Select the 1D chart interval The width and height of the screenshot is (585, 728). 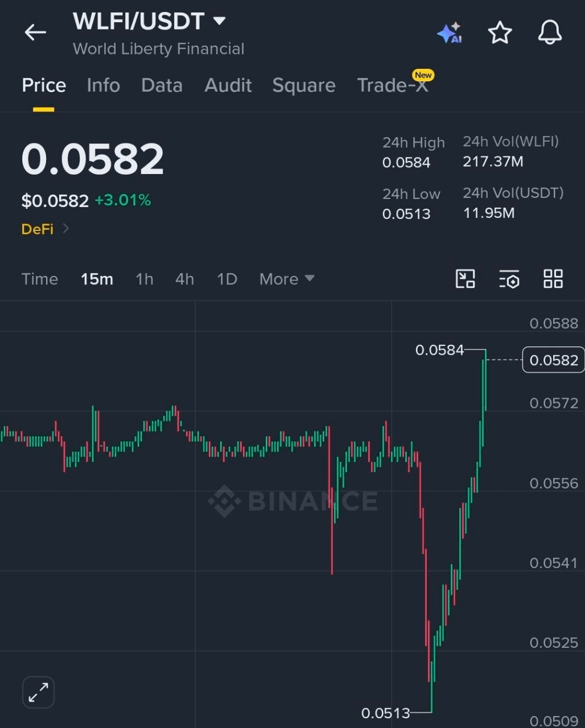pyautogui.click(x=226, y=279)
